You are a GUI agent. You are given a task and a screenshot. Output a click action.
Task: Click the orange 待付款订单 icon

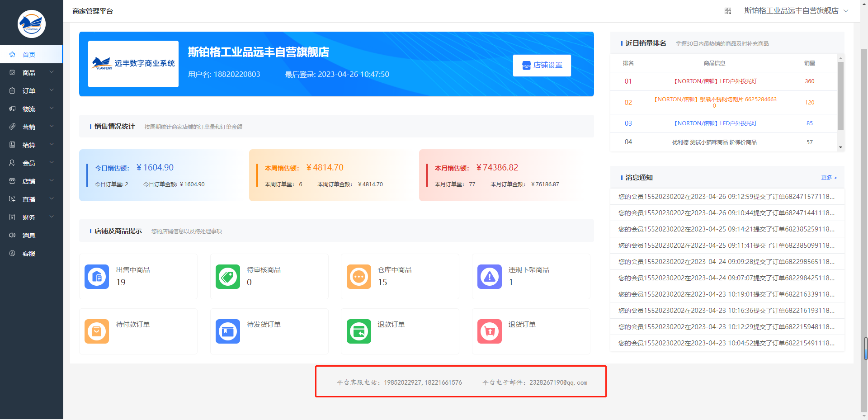97,331
